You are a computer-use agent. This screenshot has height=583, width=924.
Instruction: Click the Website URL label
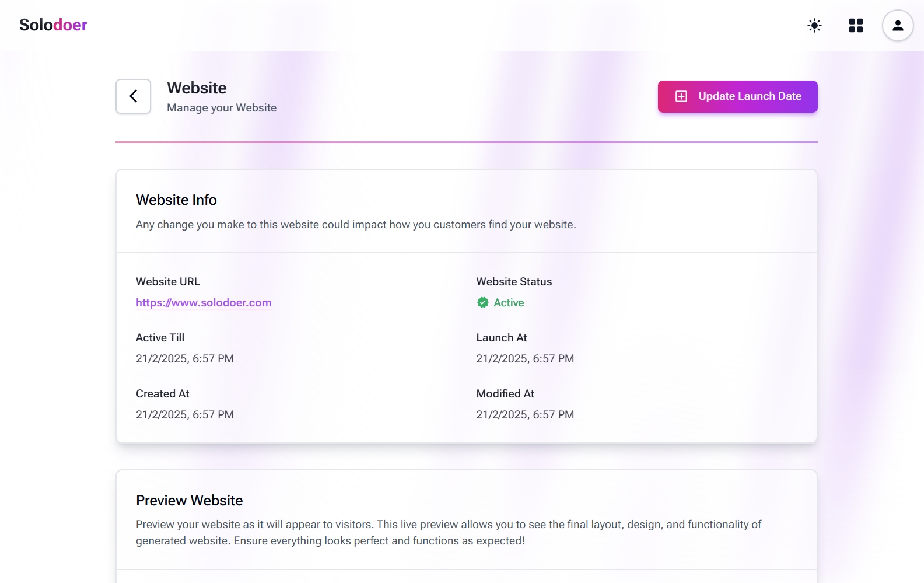click(168, 282)
